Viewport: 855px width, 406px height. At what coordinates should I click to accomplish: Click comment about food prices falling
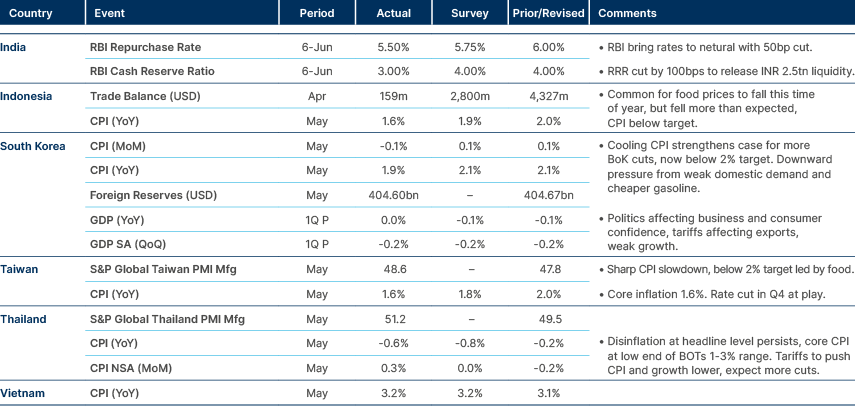[x=707, y=108]
